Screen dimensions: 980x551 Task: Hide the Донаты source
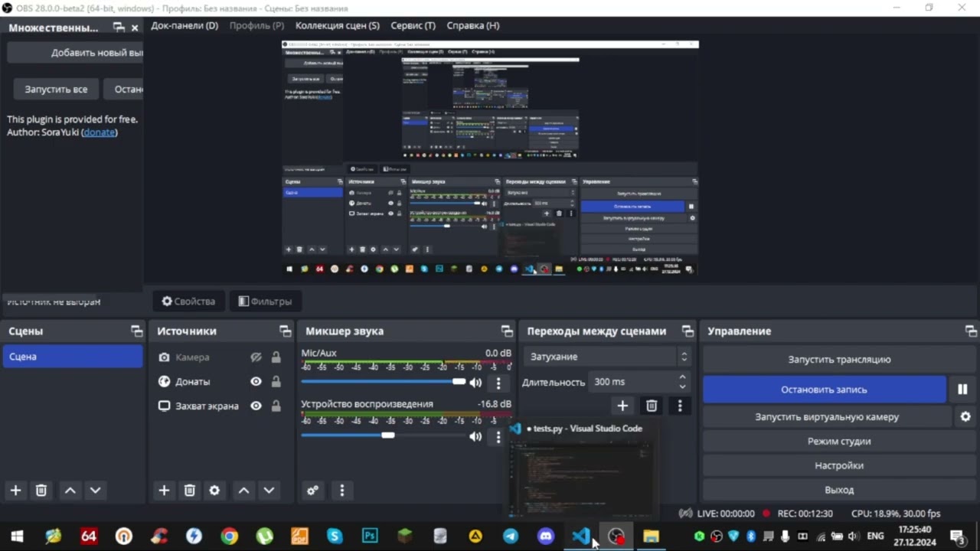[x=256, y=382]
